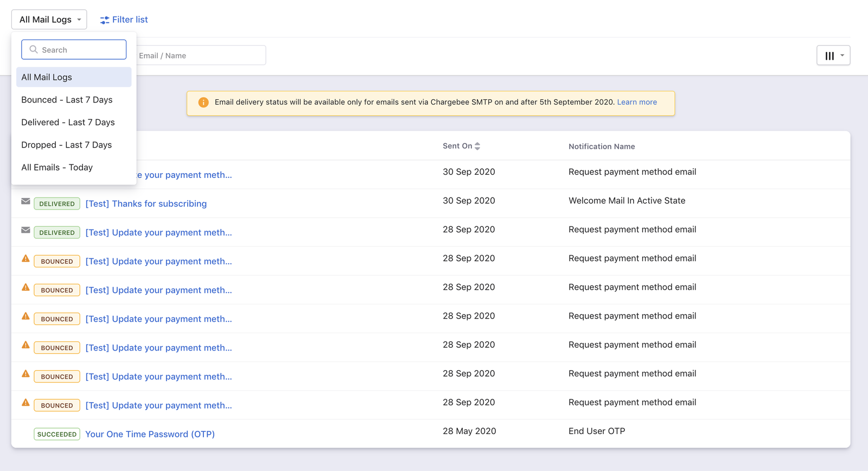Click warning icon on last bounced row
This screenshot has height=471, width=868.
tap(25, 403)
